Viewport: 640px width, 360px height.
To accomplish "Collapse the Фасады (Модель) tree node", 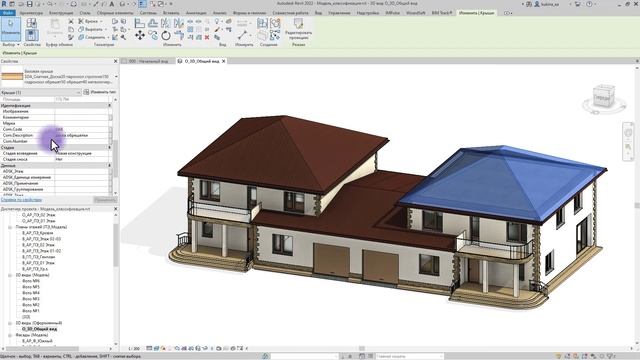I will [x=10, y=335].
